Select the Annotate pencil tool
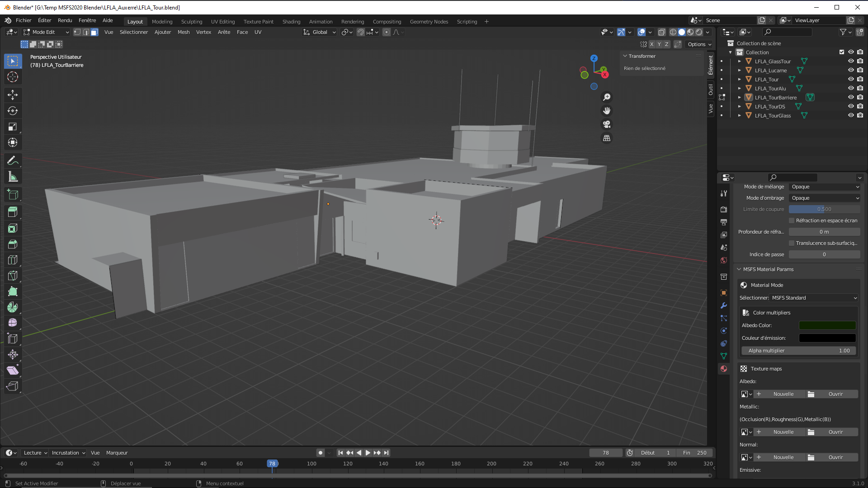The height and width of the screenshot is (488, 868). click(x=13, y=161)
